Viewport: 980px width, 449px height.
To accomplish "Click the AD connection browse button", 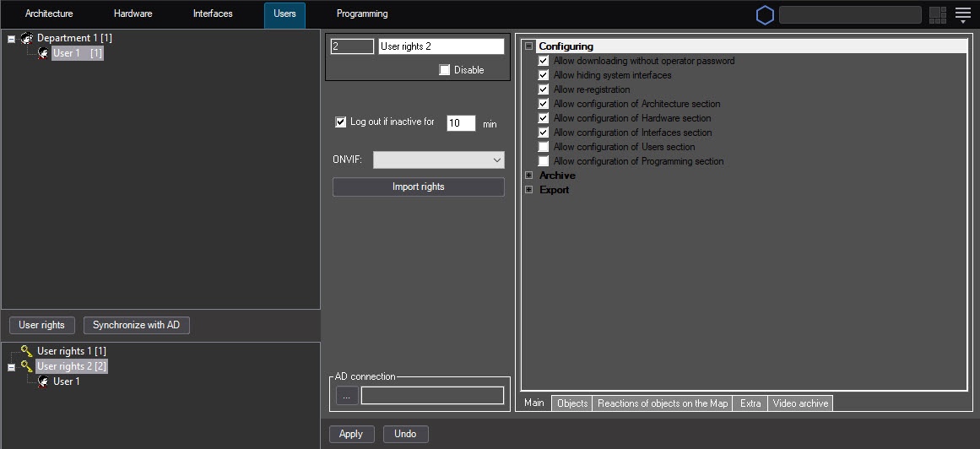I will 346,396.
